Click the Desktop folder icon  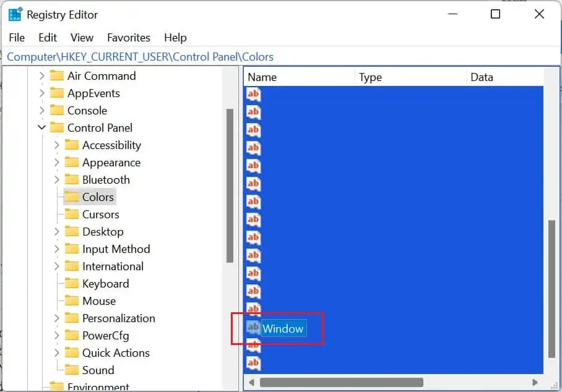[x=72, y=231]
